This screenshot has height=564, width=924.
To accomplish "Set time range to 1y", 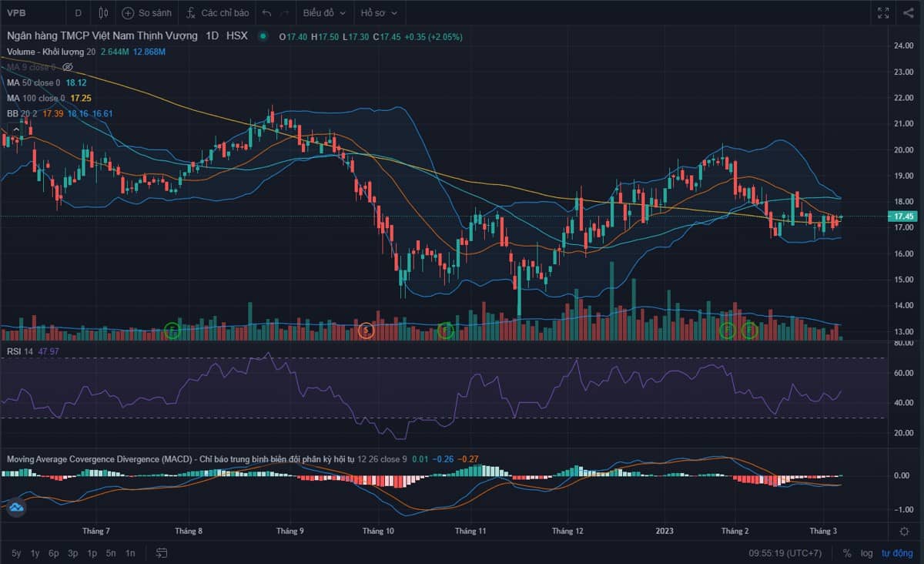I will click(x=35, y=552).
